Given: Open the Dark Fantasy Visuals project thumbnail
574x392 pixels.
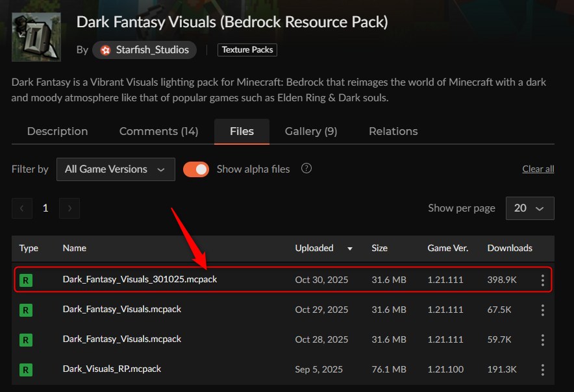Looking at the screenshot, I should point(36,37).
